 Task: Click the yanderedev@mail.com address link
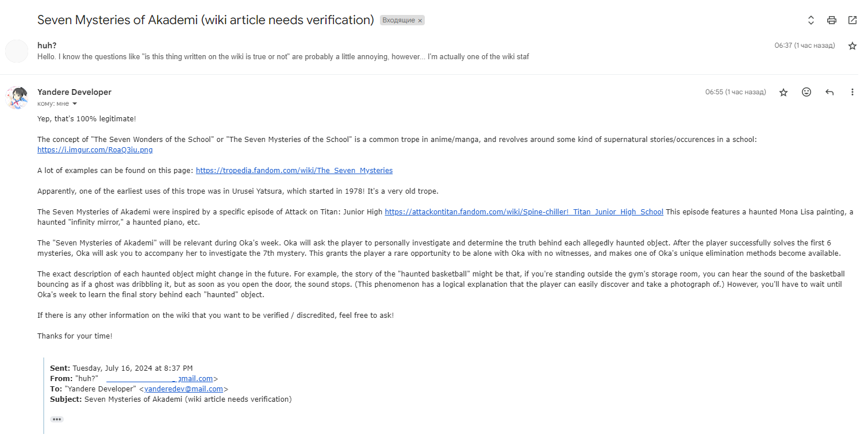(183, 389)
